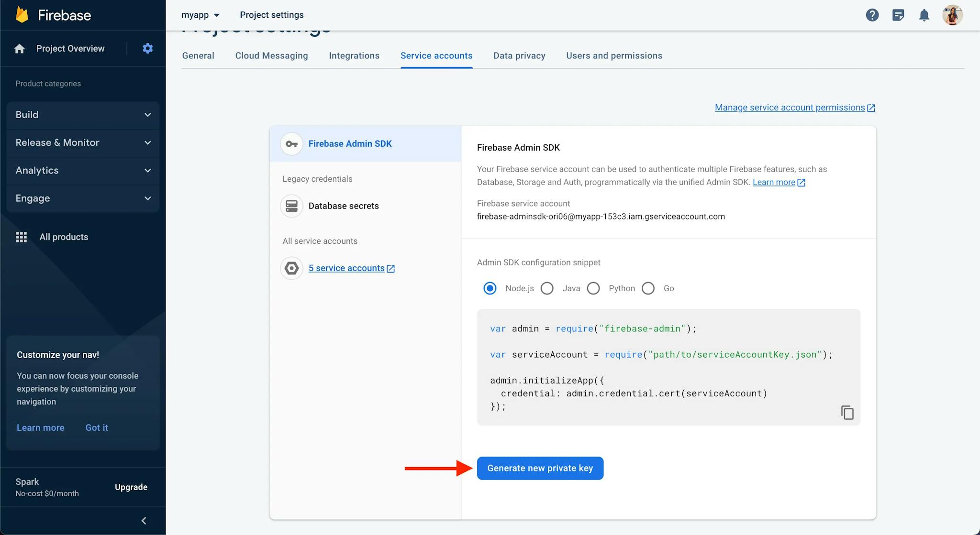980x535 pixels.
Task: Click the user profile avatar icon
Action: coord(952,14)
